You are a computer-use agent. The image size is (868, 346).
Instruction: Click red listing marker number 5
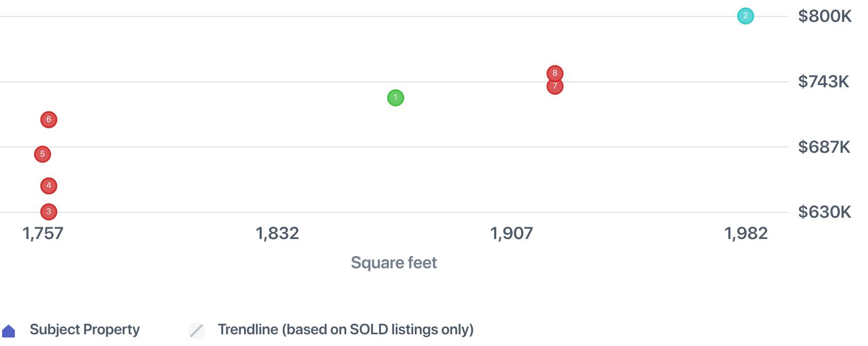point(43,154)
